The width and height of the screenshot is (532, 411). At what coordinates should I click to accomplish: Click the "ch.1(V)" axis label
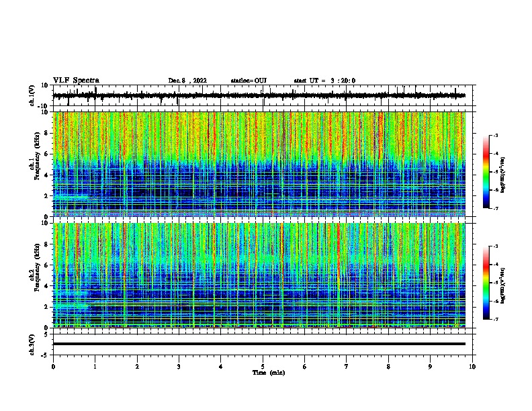coord(32,95)
